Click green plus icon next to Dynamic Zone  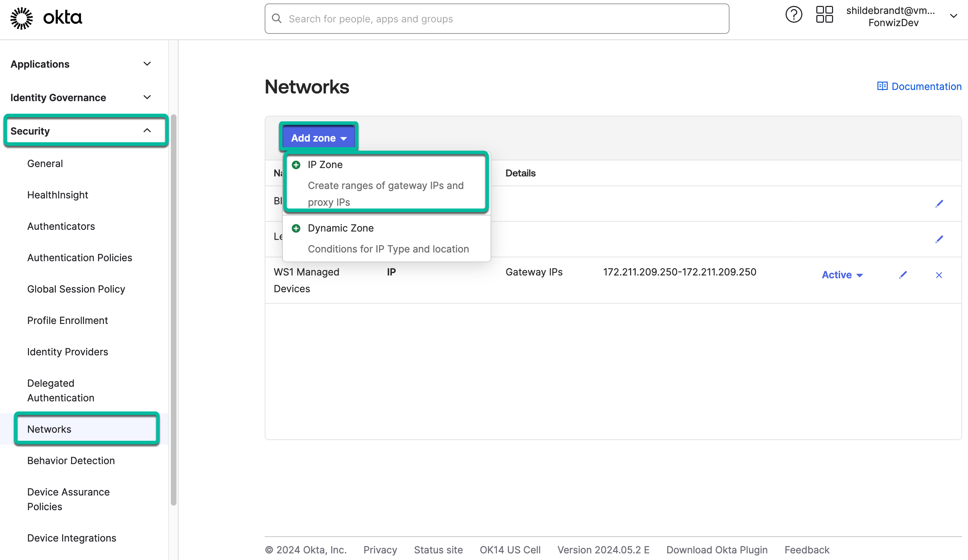296,228
